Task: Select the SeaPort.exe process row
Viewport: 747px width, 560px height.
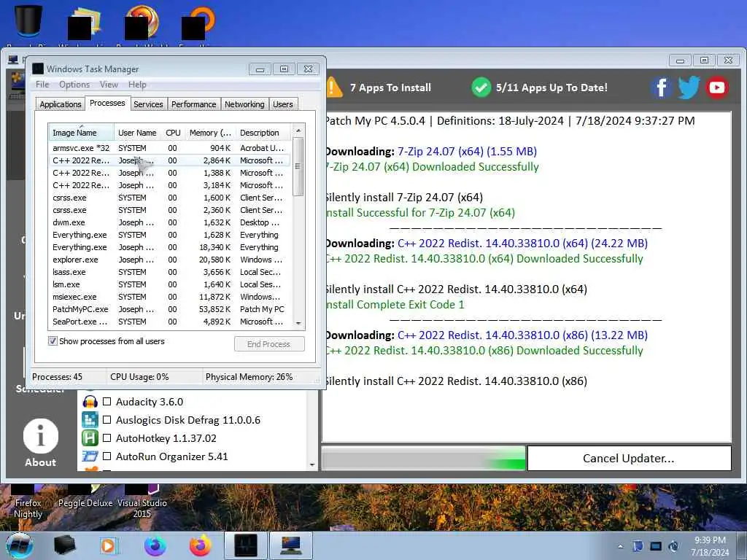Action: 169,322
